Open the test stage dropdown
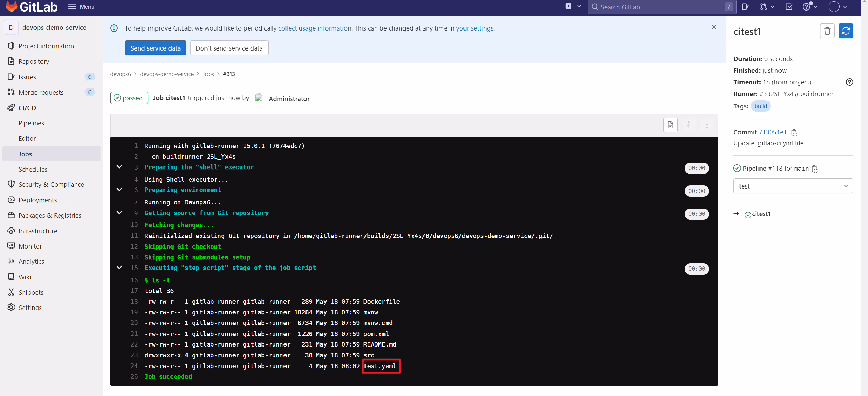868x396 pixels. click(x=793, y=186)
